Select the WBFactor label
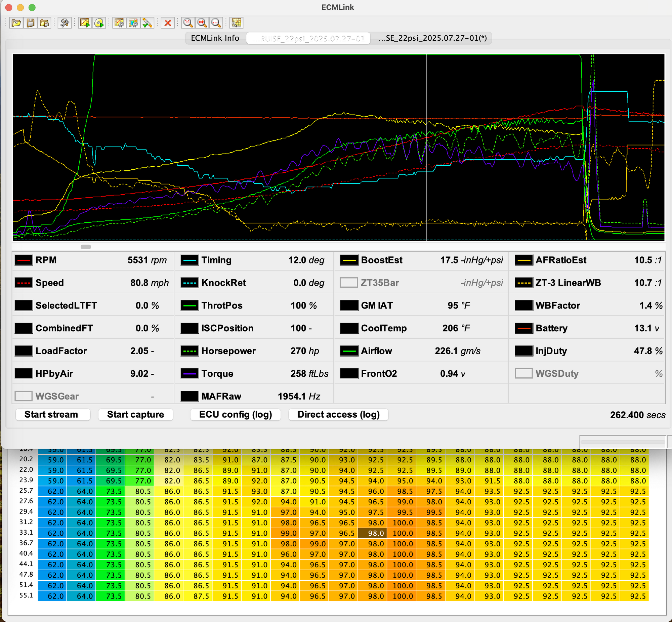Image resolution: width=672 pixels, height=622 pixels. coord(558,305)
